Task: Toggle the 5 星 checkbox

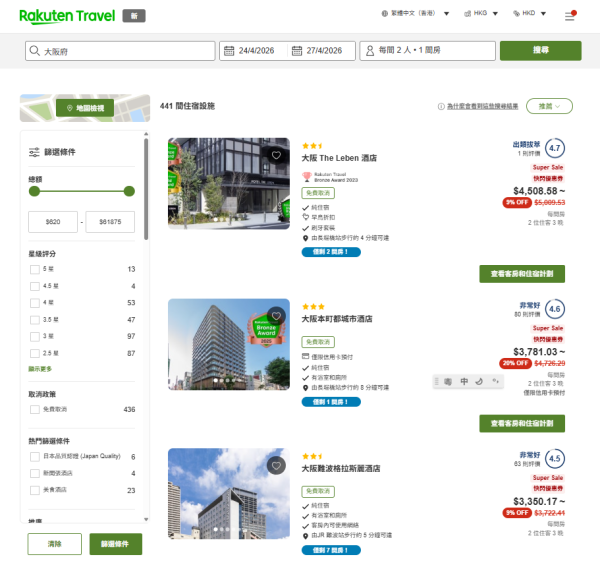Action: pyautogui.click(x=35, y=269)
